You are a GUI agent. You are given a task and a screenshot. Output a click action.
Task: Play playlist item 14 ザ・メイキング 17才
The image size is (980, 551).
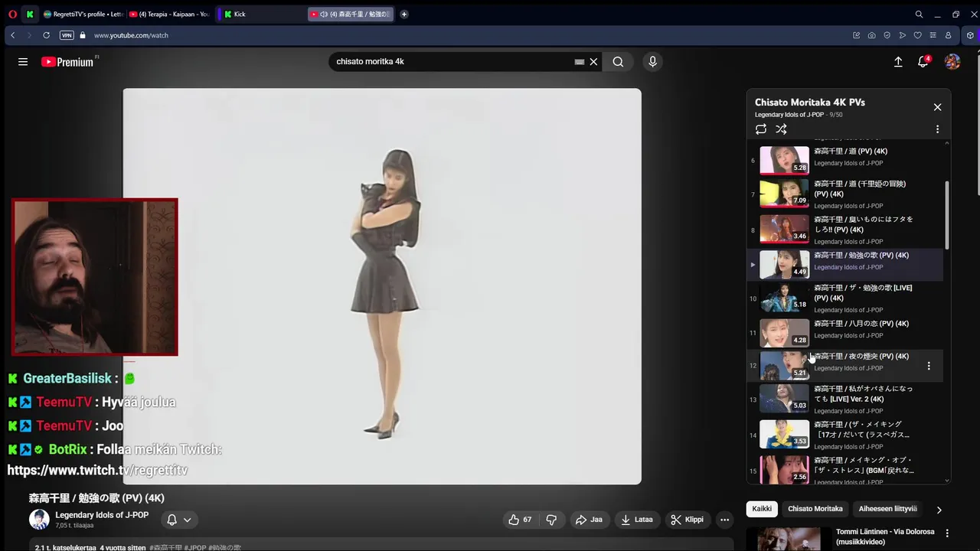(844, 435)
